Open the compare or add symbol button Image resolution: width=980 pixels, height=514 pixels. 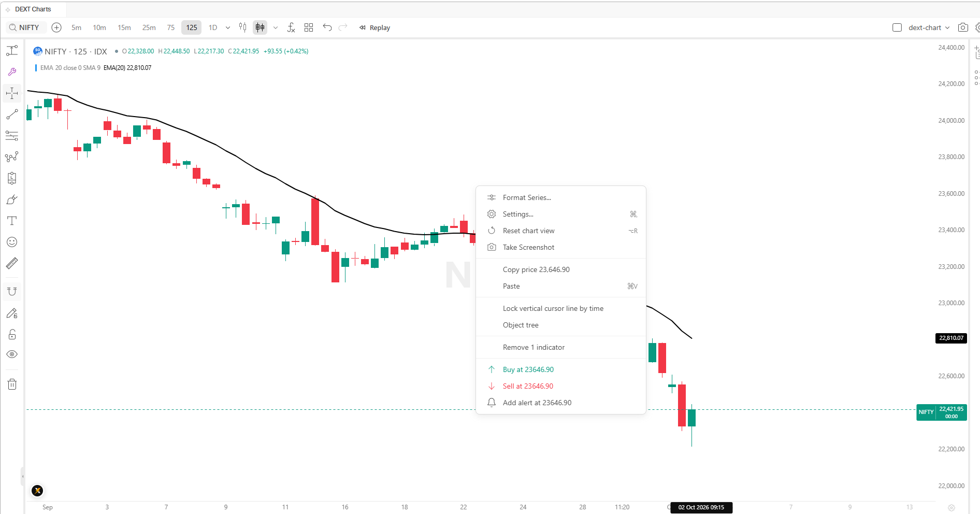[57, 27]
